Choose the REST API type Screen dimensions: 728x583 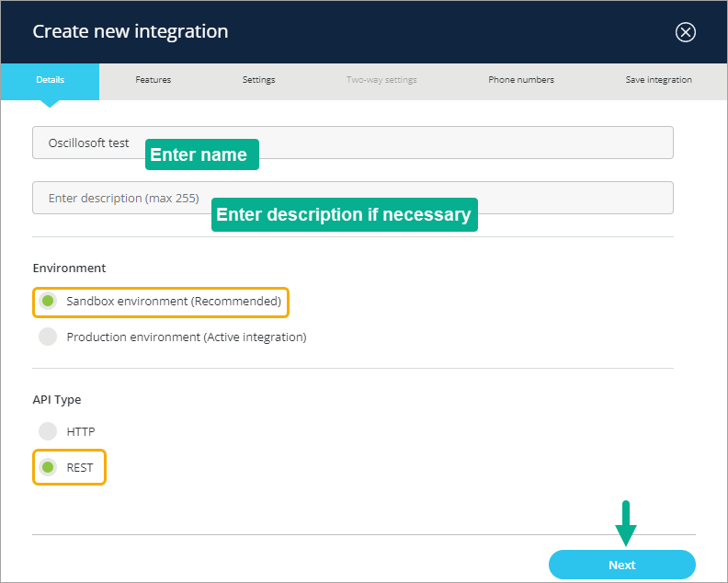pyautogui.click(x=48, y=467)
